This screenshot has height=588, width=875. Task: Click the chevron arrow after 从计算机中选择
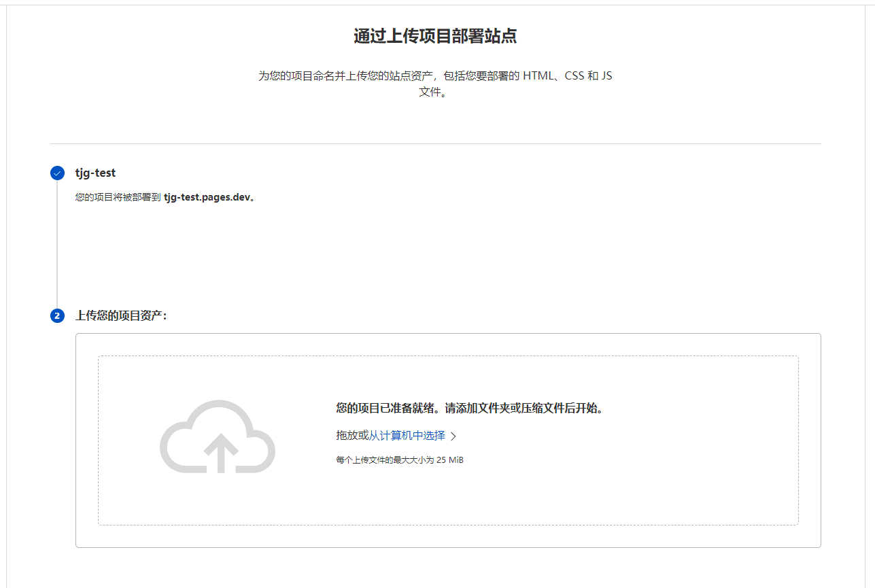click(453, 436)
